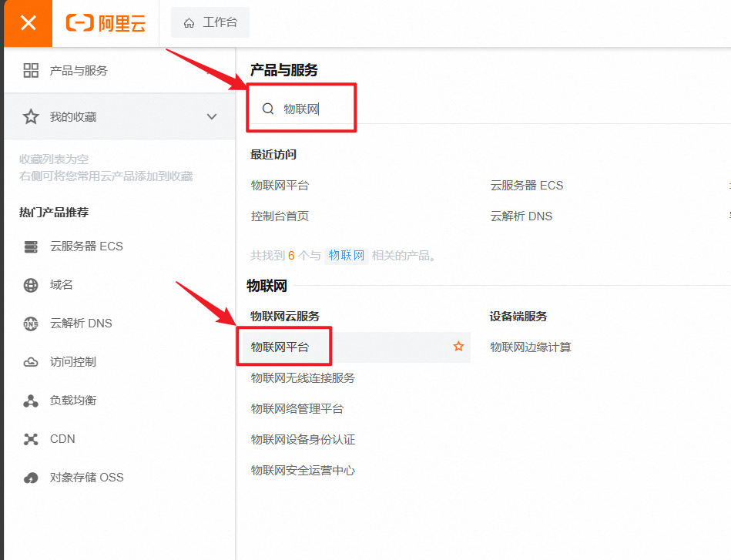The height and width of the screenshot is (560, 731).
Task: Click the search magnifier icon
Action: [268, 109]
